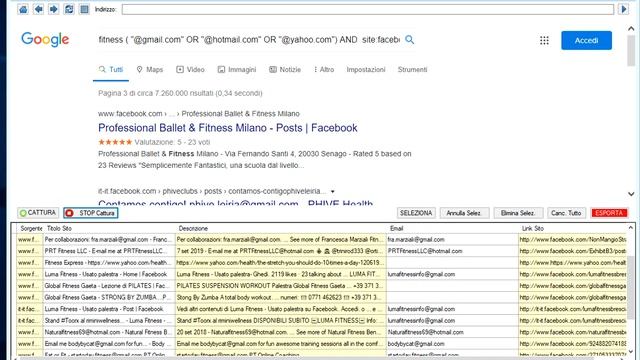Screen dimensions: 640x360
Task: Click the Sorgente column header
Action: tap(31, 229)
